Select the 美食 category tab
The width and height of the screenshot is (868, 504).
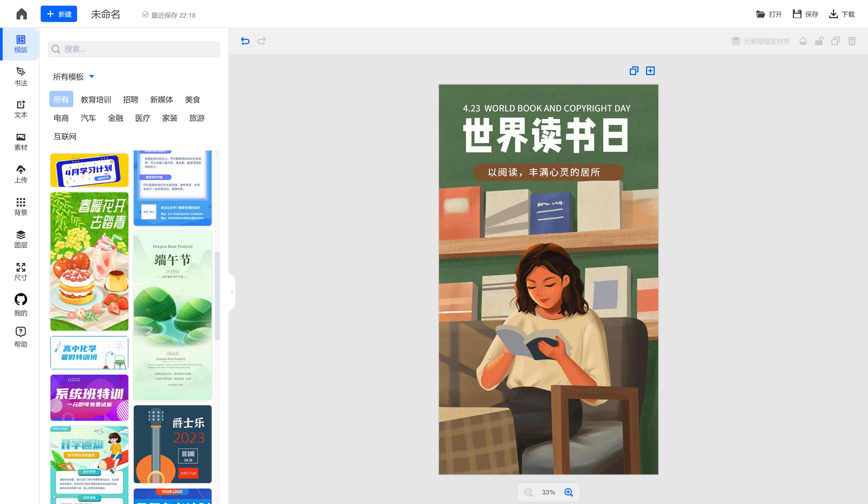click(192, 99)
